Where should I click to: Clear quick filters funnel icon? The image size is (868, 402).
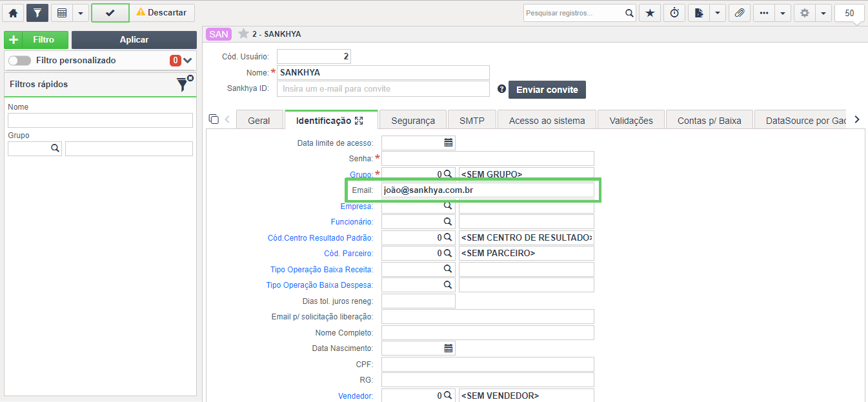coord(185,84)
